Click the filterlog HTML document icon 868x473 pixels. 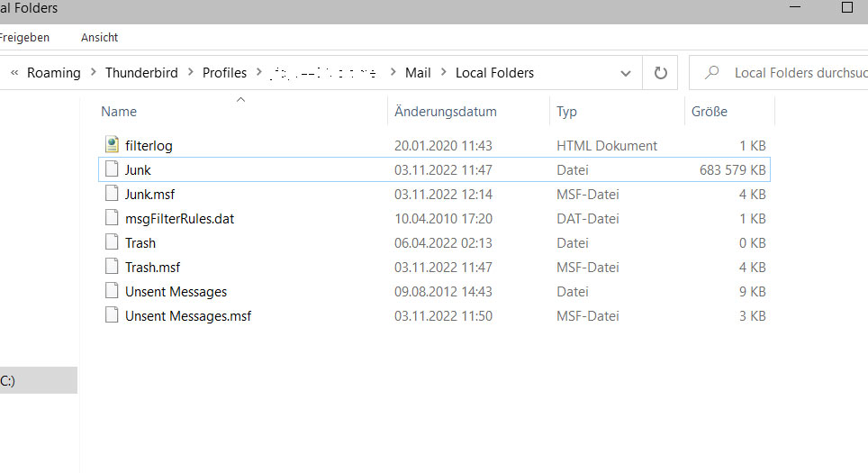click(112, 145)
